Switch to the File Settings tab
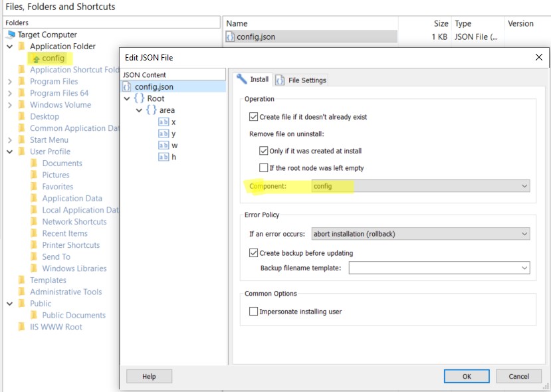 click(x=301, y=80)
